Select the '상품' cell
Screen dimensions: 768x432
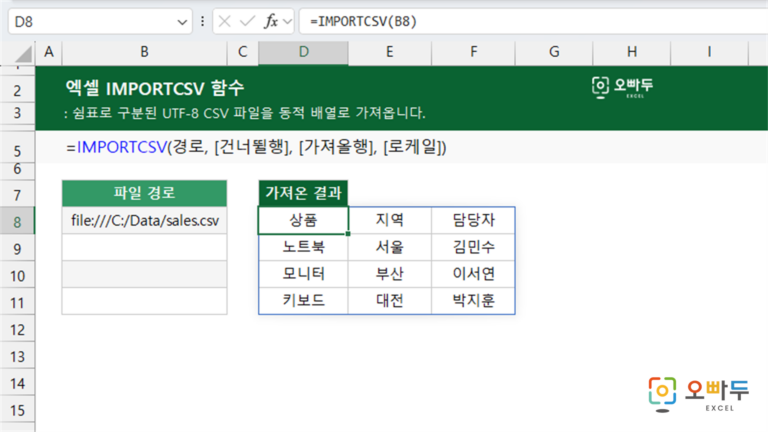[303, 220]
